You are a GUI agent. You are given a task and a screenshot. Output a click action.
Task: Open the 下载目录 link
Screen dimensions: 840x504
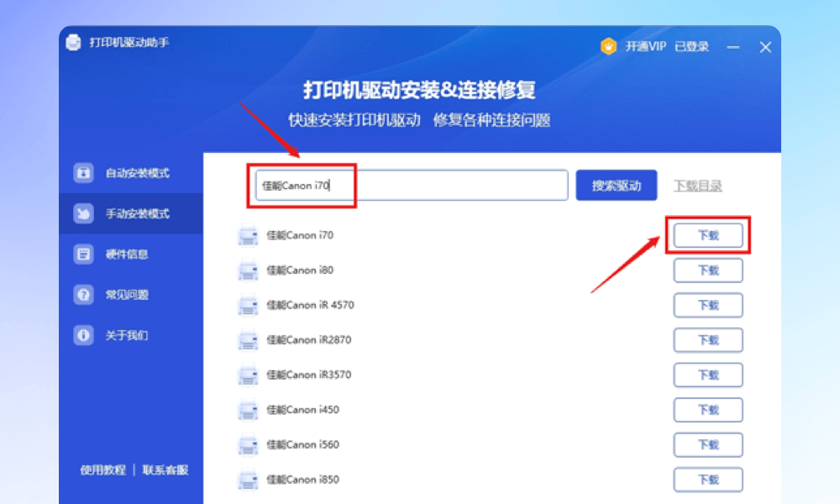click(x=697, y=186)
